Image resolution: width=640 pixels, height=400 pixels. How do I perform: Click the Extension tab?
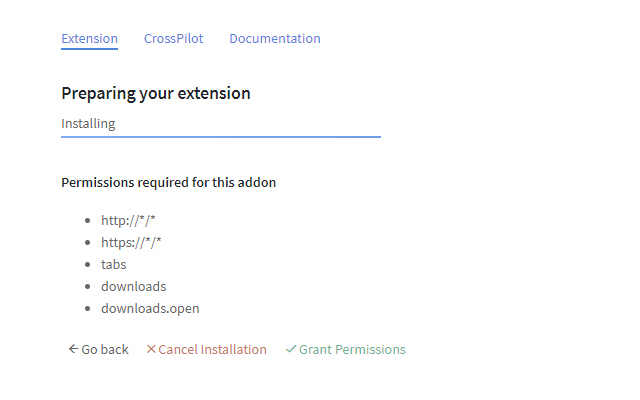pos(89,39)
